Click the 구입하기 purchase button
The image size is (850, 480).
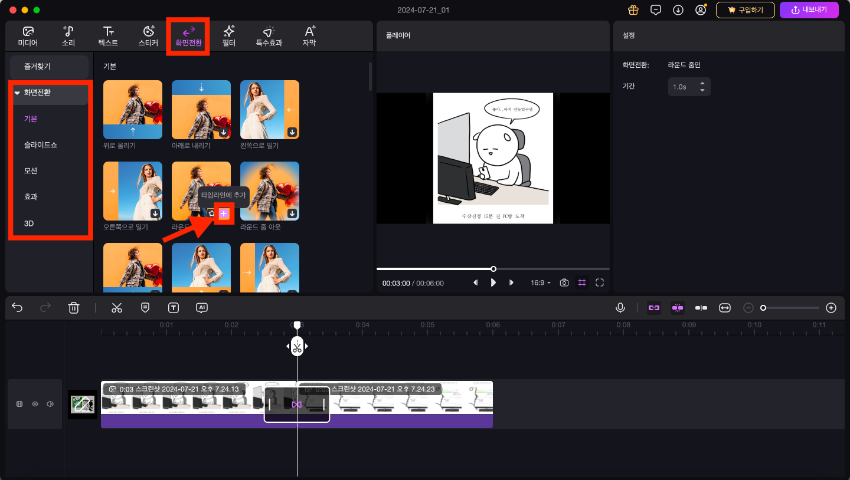point(745,10)
